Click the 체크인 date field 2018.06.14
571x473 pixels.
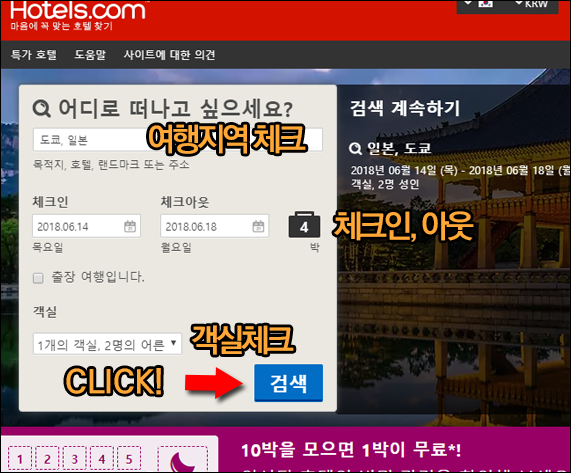86,226
